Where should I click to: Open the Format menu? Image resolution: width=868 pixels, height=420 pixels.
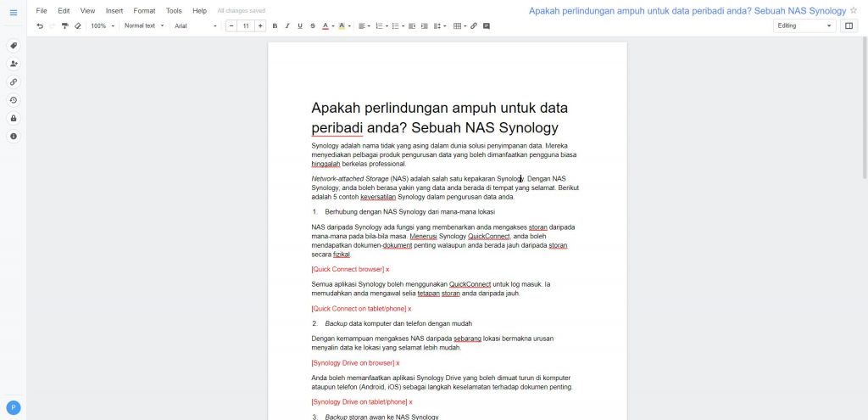[x=144, y=10]
